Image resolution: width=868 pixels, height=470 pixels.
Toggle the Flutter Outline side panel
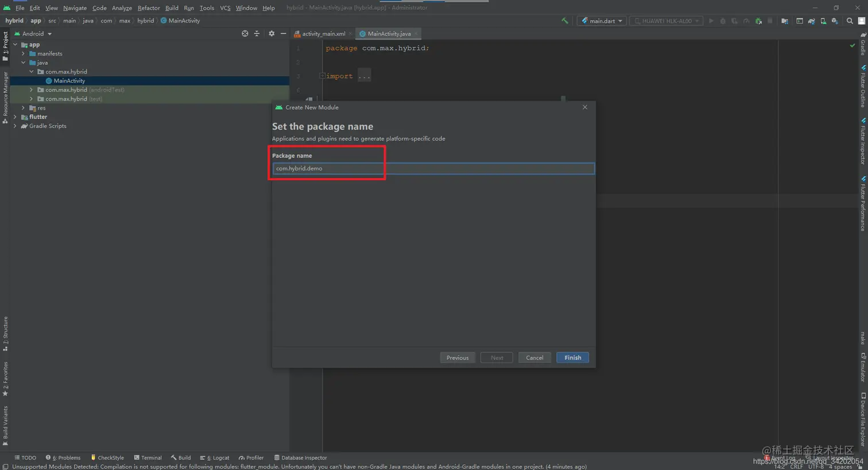[863, 86]
